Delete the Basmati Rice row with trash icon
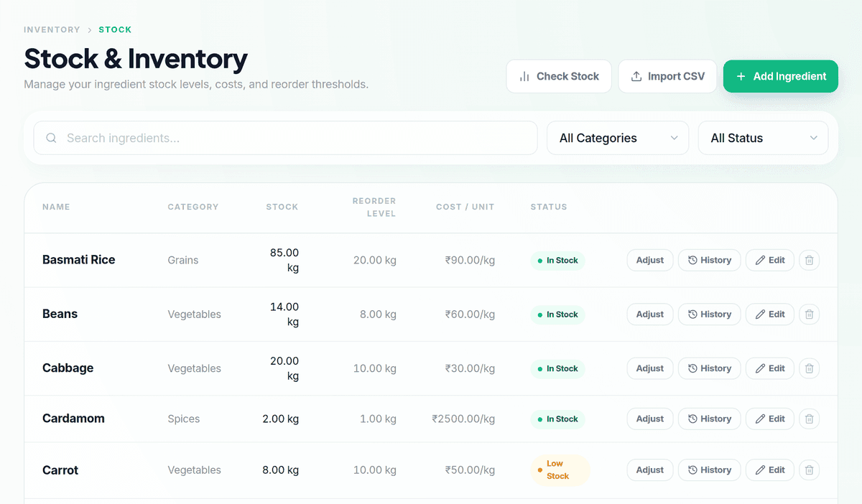This screenshot has height=504, width=862. pos(809,260)
